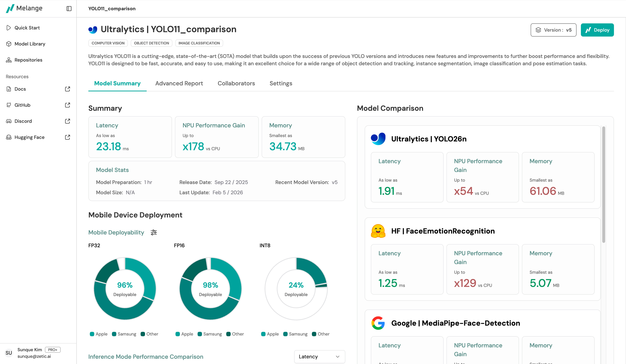The width and height of the screenshot is (626, 364).
Task: Click the Melange logo icon
Action: point(10,8)
